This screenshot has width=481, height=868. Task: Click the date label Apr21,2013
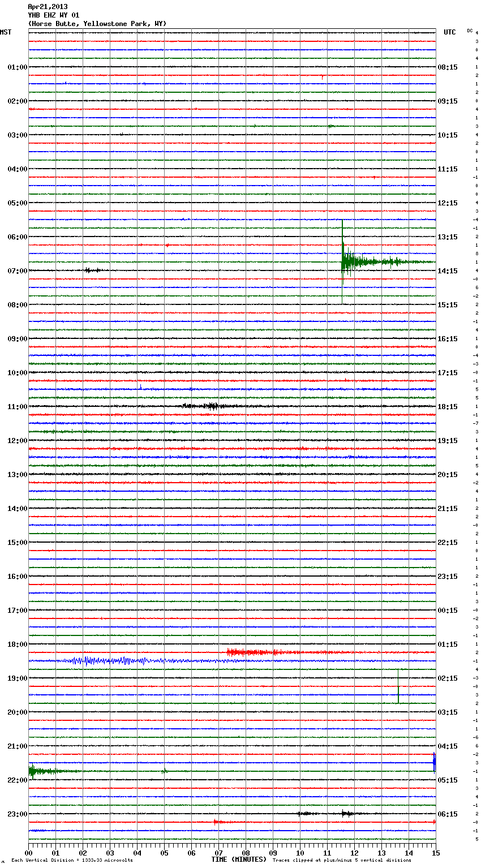point(48,7)
